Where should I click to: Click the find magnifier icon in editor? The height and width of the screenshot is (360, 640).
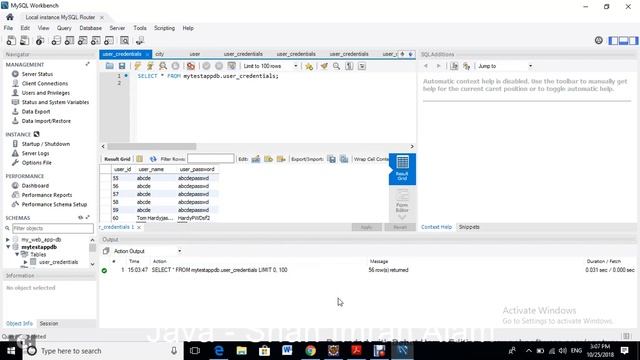coord(336,66)
